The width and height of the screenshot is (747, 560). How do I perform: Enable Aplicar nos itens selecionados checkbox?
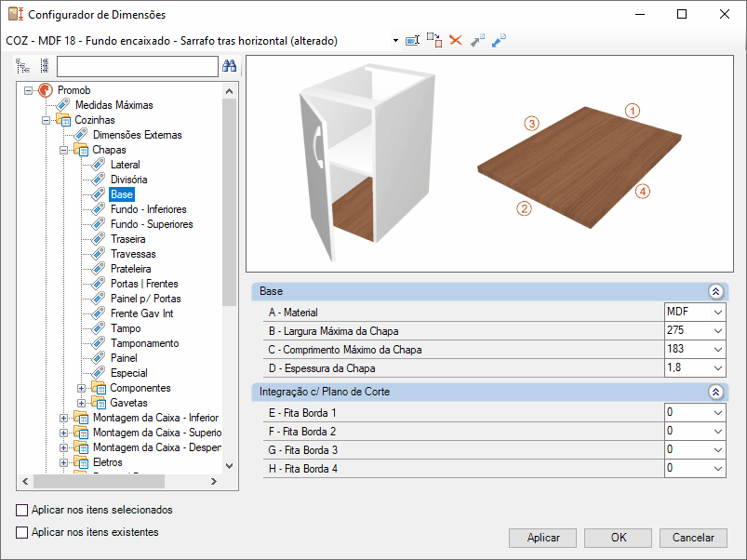22,510
